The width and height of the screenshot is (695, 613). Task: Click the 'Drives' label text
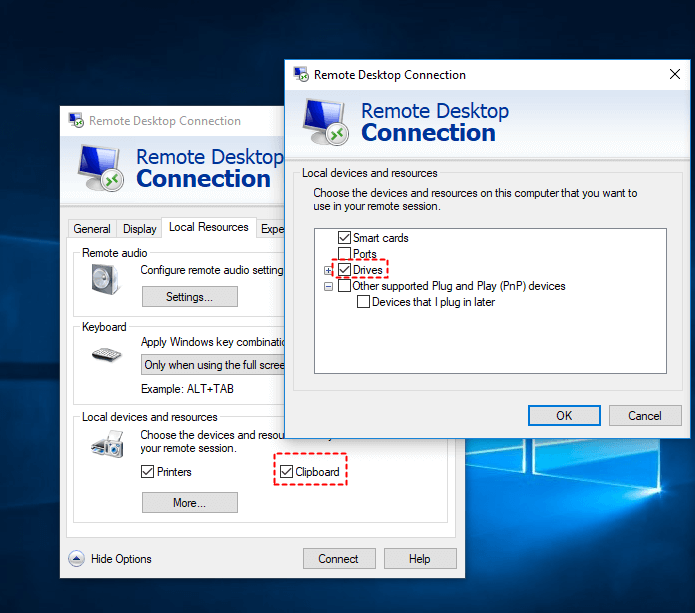[x=367, y=270]
